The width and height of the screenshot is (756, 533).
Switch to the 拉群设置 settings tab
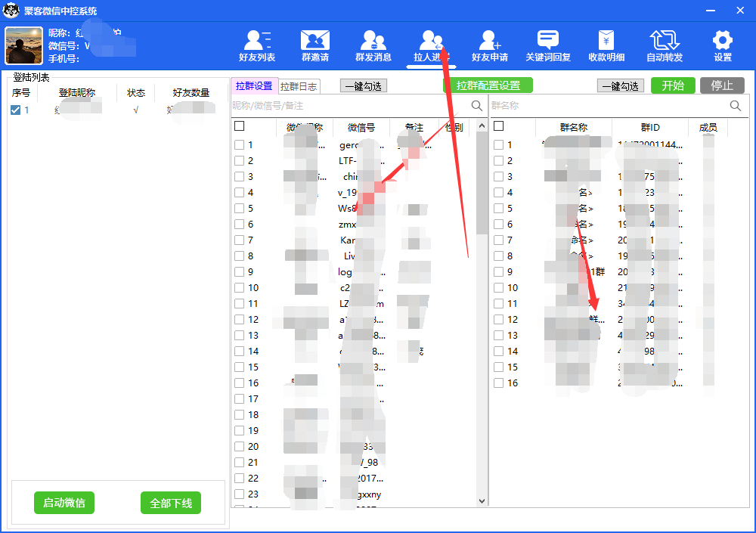pyautogui.click(x=253, y=85)
